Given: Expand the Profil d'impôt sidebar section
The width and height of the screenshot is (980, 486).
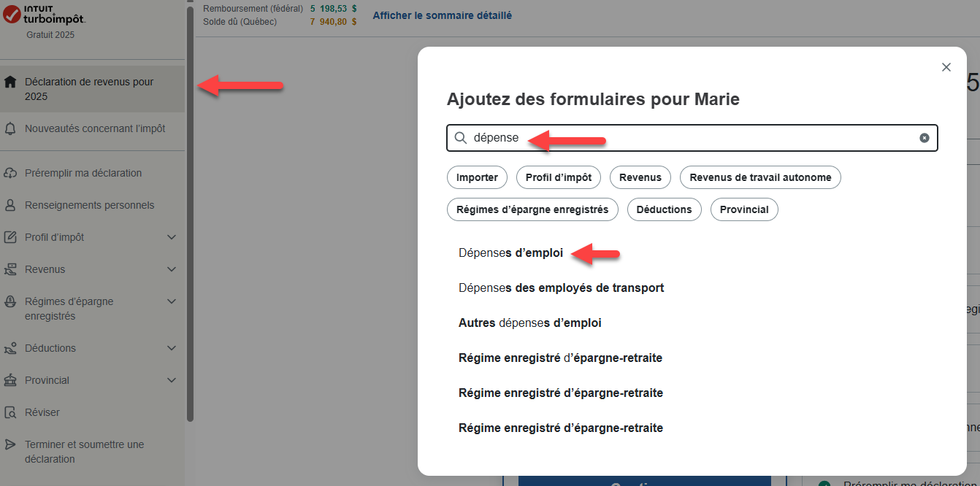Looking at the screenshot, I should click(x=172, y=237).
